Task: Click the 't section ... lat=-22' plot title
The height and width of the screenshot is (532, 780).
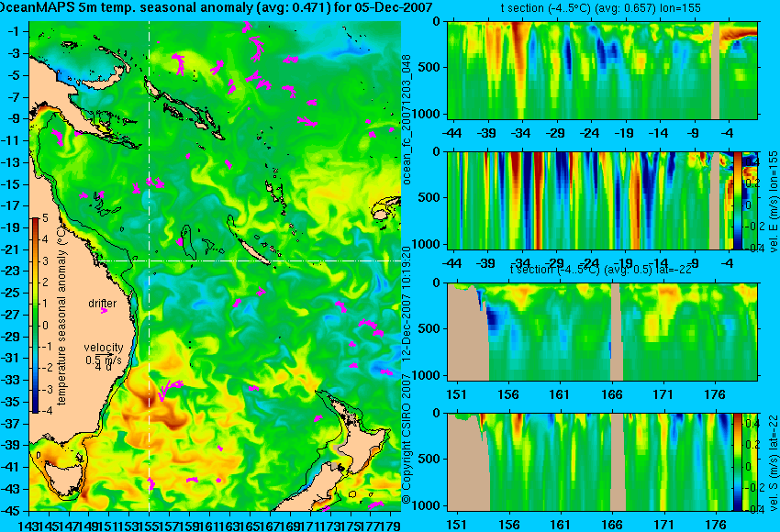Action: coord(601,269)
